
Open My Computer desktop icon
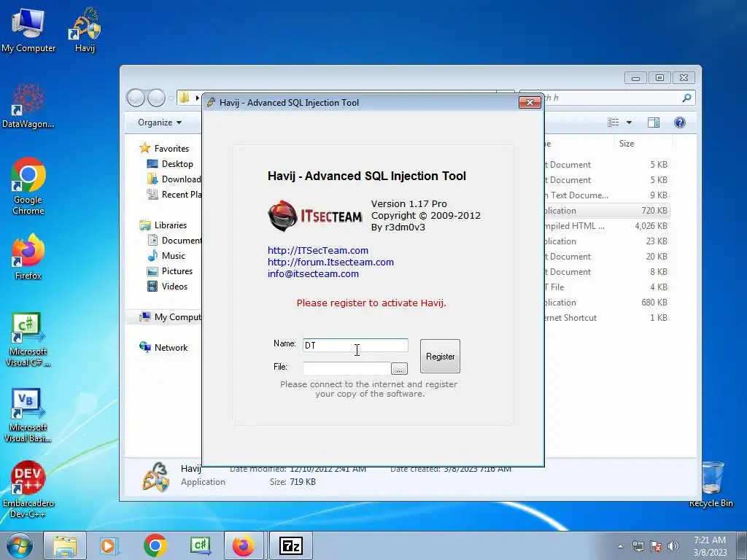pyautogui.click(x=28, y=29)
